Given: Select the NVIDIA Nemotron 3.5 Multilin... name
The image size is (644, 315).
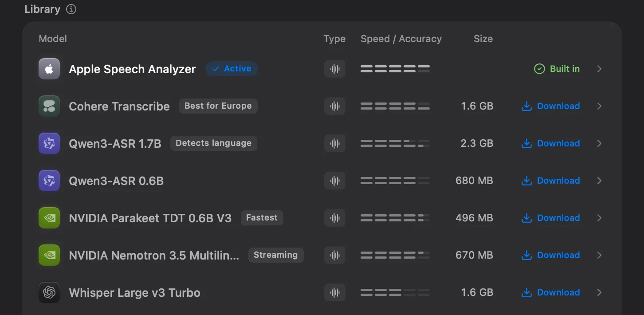Looking at the screenshot, I should point(154,256).
